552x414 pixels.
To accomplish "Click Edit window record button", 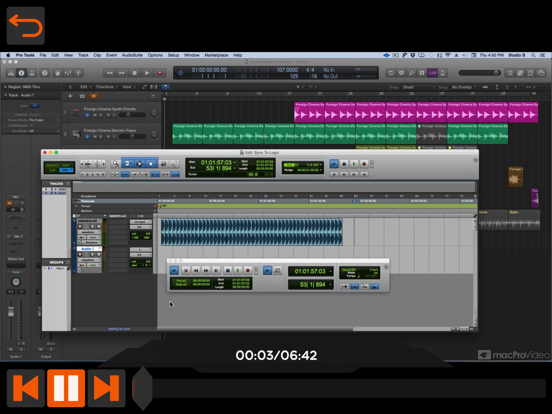I will coord(364,164).
